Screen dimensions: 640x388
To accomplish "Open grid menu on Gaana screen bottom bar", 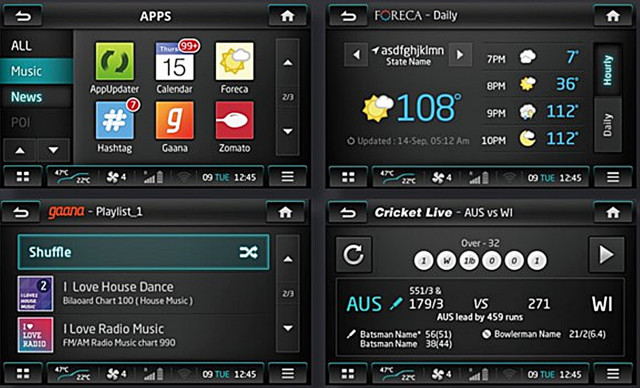I will coord(23,373).
